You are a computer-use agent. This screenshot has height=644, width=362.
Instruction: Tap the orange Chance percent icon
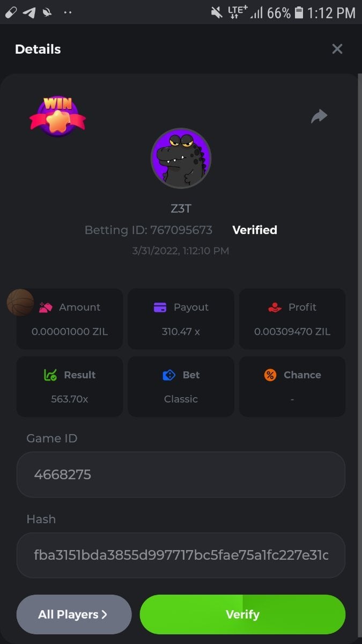point(270,375)
